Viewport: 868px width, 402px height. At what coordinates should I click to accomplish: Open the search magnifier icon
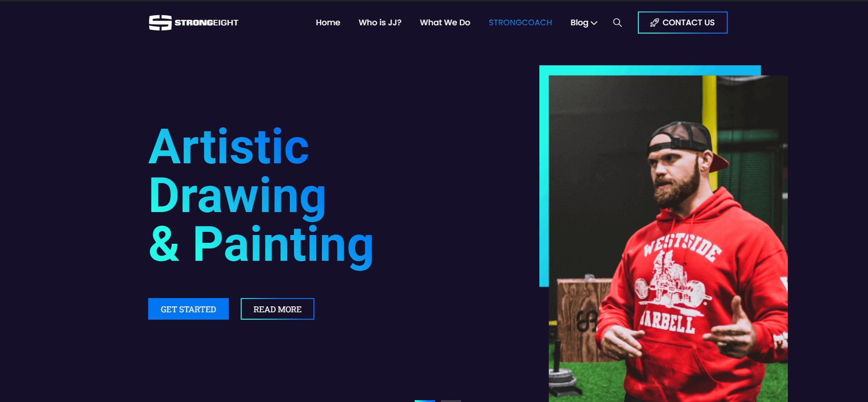click(617, 23)
